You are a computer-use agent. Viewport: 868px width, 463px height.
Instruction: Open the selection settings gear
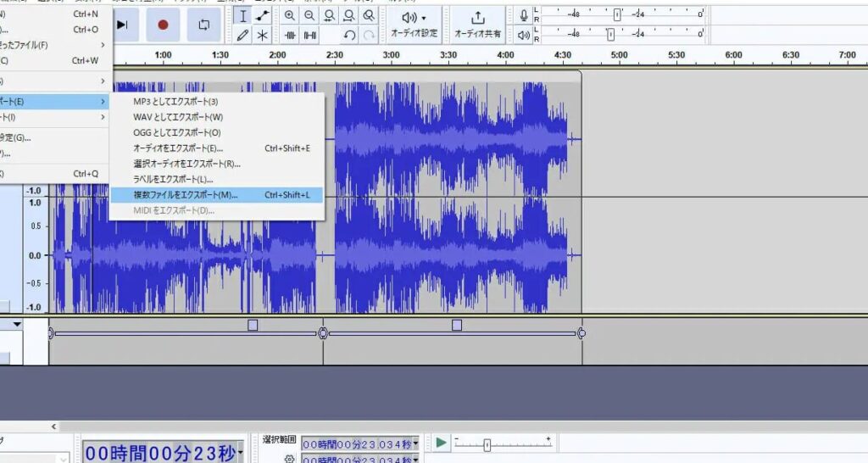tap(289, 459)
